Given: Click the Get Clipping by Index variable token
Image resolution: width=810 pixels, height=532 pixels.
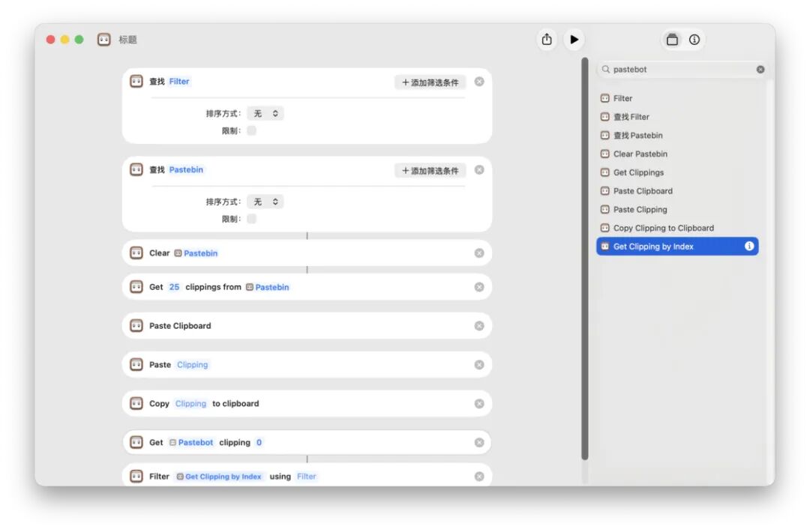Looking at the screenshot, I should coord(219,477).
